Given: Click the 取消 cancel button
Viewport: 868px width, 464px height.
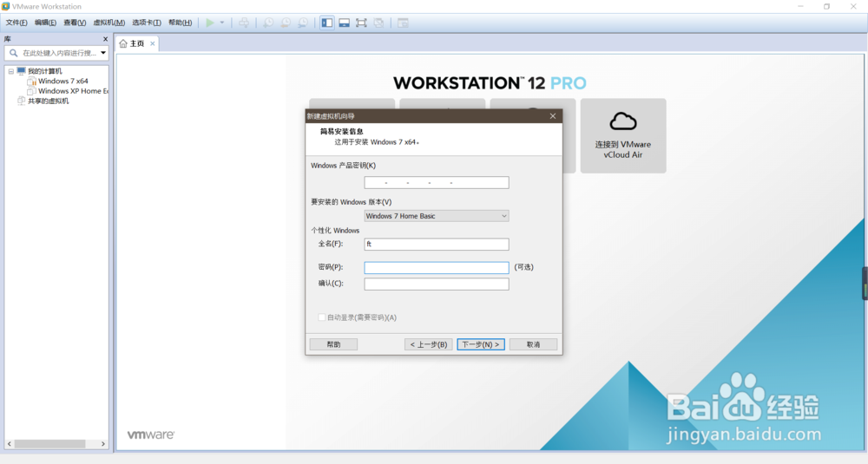Looking at the screenshot, I should click(x=533, y=344).
